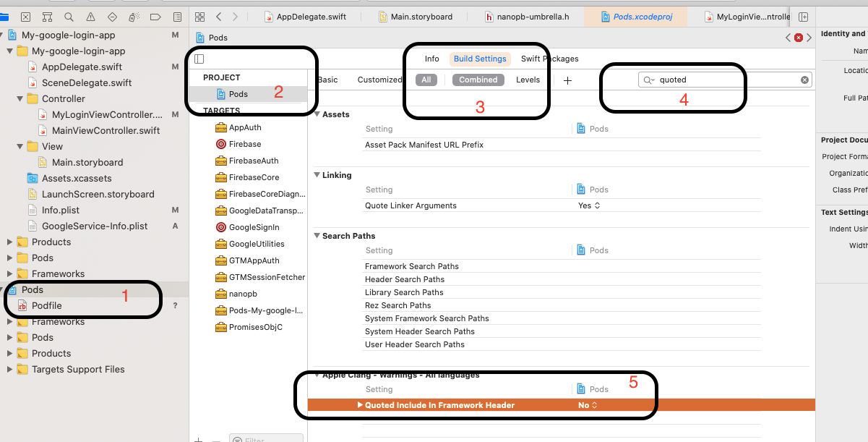Jump to the previous issue arrow
The width and height of the screenshot is (868, 442).
[788, 37]
